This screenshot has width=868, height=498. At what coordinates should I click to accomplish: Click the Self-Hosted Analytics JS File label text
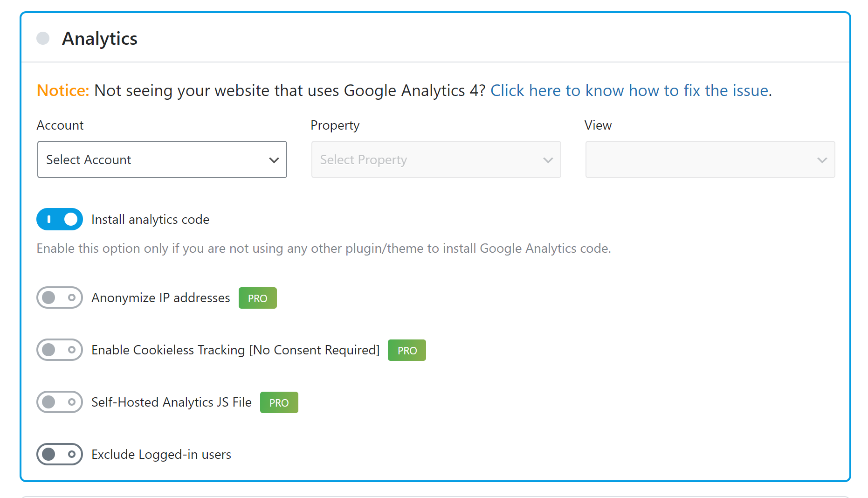click(171, 402)
